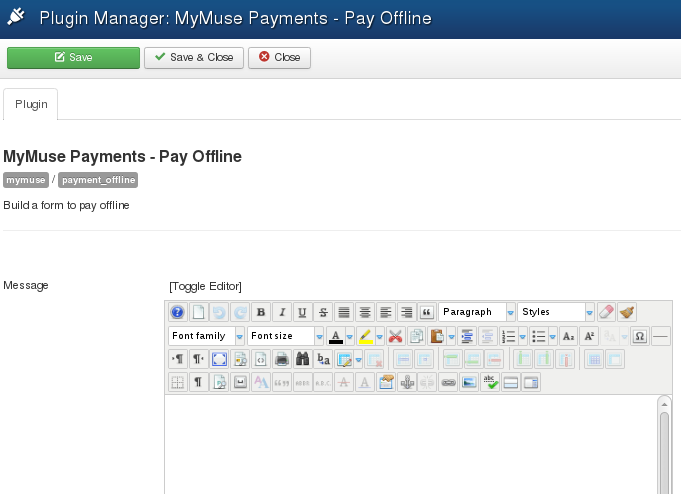Image resolution: width=681 pixels, height=494 pixels.
Task: Open the Paragraph format dropdown
Action: coord(477,312)
